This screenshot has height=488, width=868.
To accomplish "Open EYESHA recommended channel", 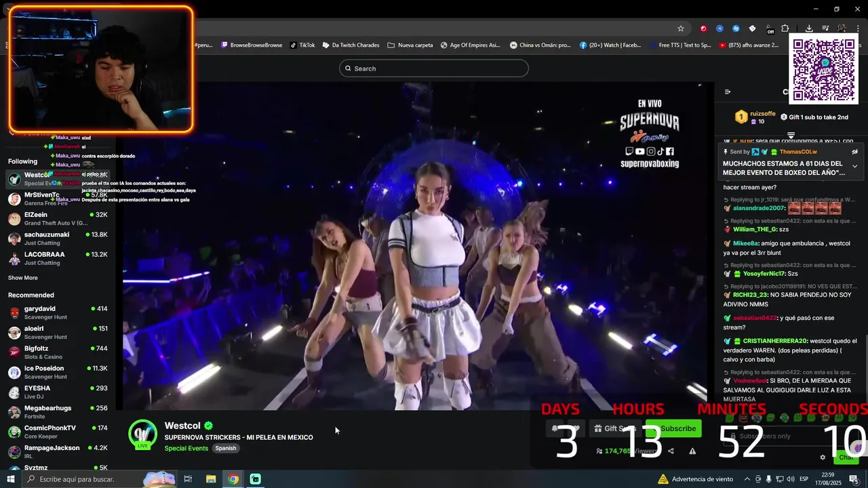I will [58, 392].
